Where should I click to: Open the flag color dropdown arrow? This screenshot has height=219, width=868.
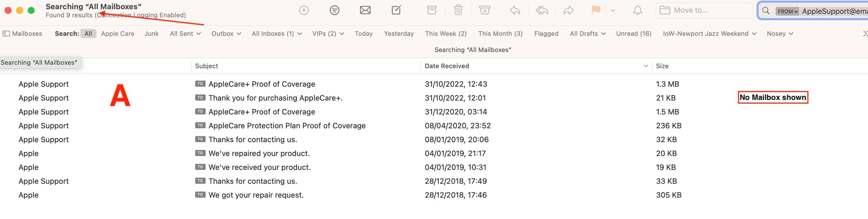(x=613, y=10)
